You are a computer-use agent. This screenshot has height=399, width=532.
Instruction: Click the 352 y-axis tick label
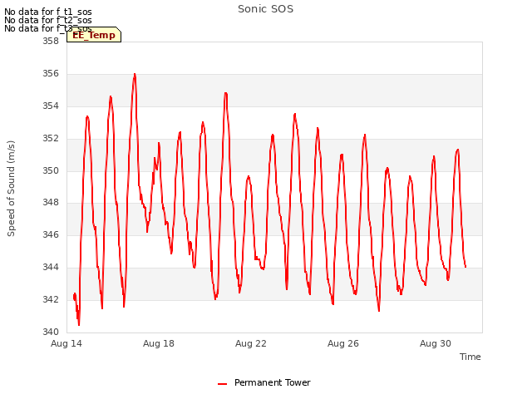point(51,138)
